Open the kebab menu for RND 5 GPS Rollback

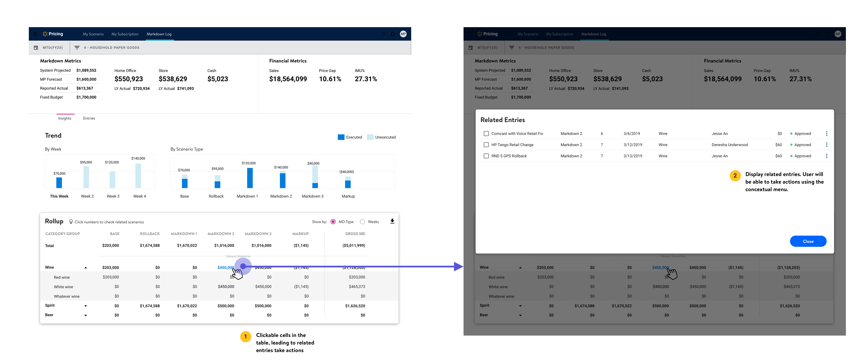click(x=827, y=156)
